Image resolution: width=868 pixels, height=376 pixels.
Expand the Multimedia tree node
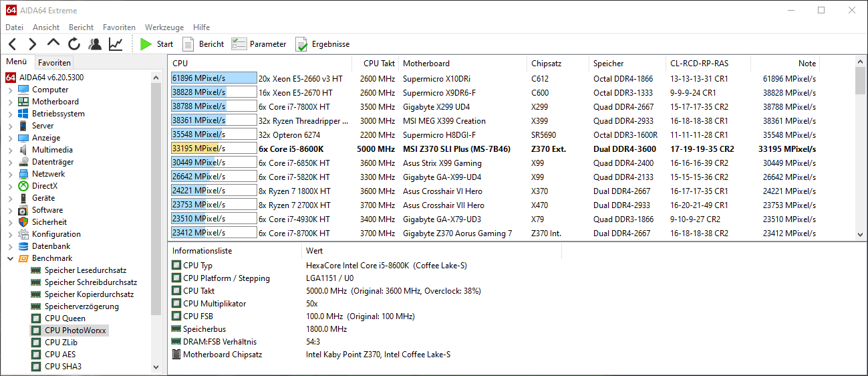pos(10,150)
